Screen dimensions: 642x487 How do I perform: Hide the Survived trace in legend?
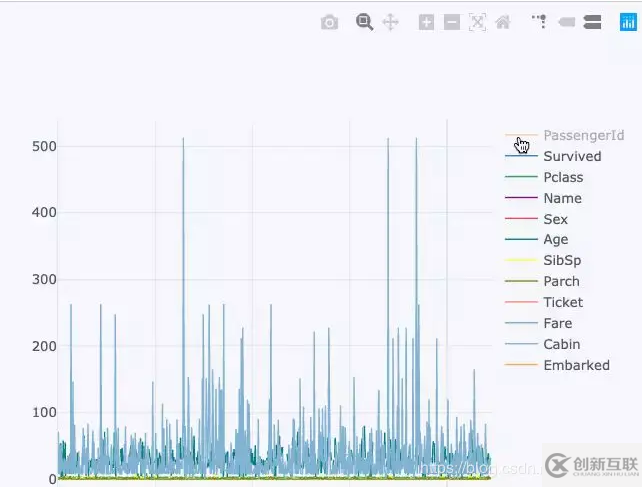pos(572,156)
